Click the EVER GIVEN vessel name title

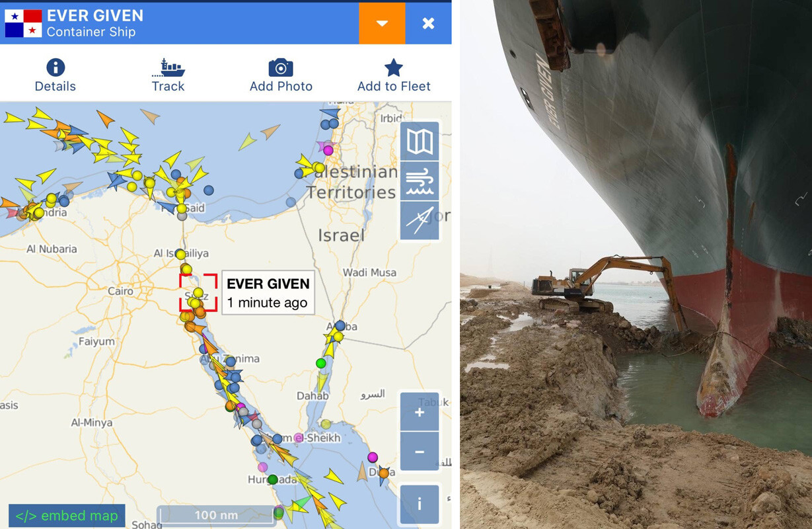95,15
